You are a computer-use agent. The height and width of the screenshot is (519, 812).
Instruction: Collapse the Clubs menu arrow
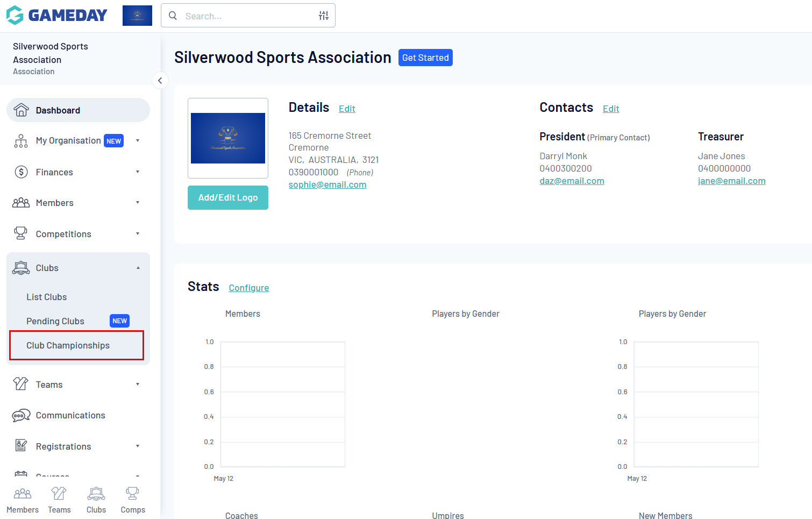[138, 268]
